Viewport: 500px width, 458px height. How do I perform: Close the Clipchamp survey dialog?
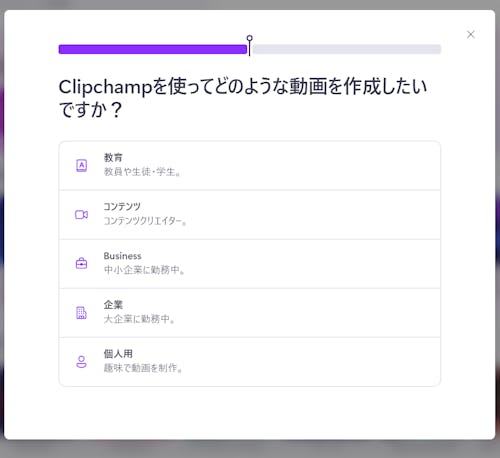point(471,34)
